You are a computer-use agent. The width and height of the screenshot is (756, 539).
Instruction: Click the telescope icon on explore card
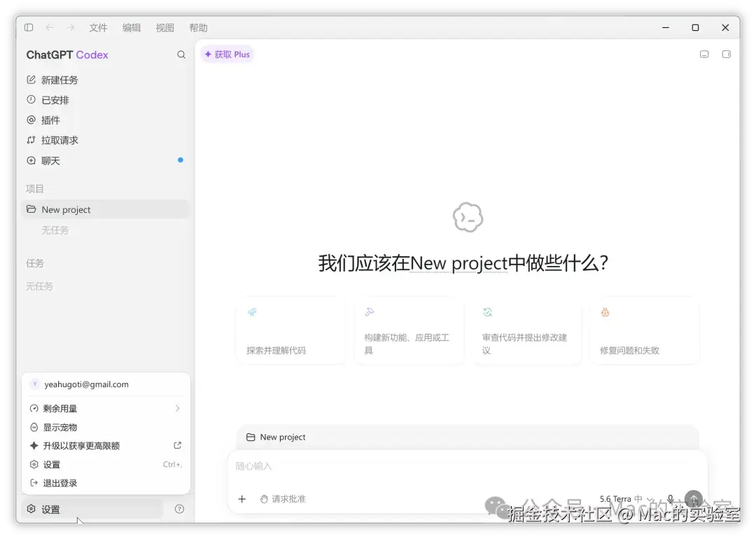[252, 312]
